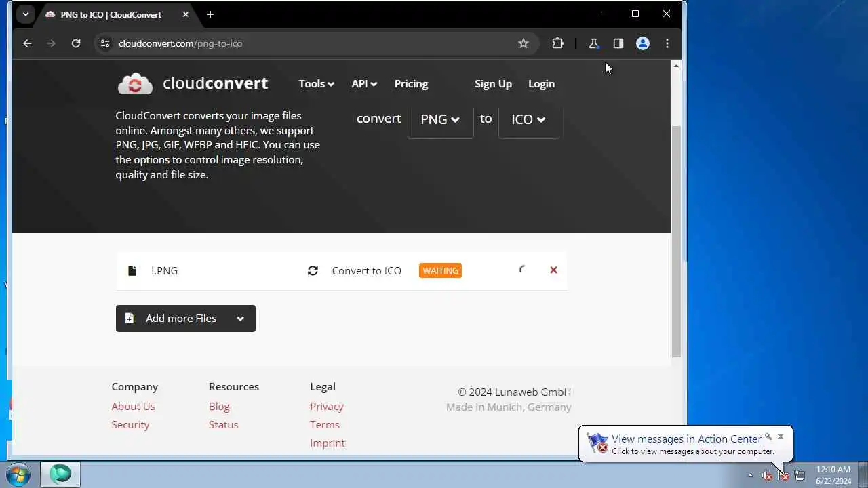Open the Status link
This screenshot has height=488, width=868.
pyautogui.click(x=223, y=424)
